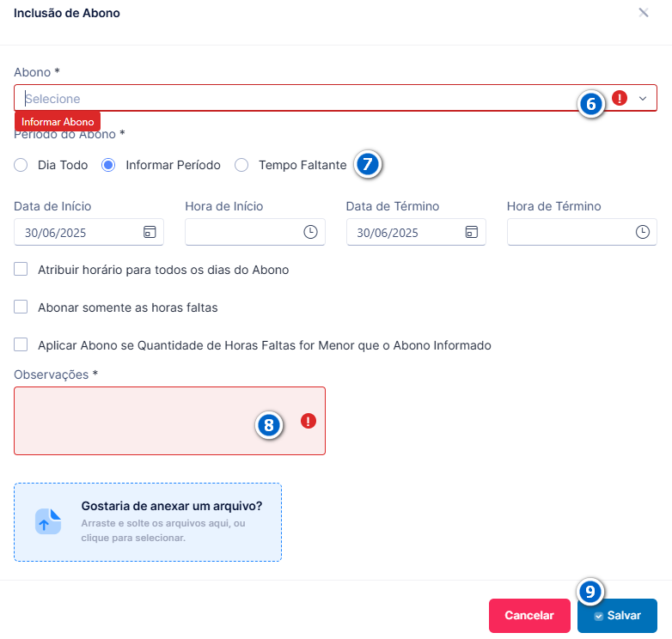The height and width of the screenshot is (639, 672).
Task: Open the Data de Término calendar icon
Action: (x=472, y=232)
